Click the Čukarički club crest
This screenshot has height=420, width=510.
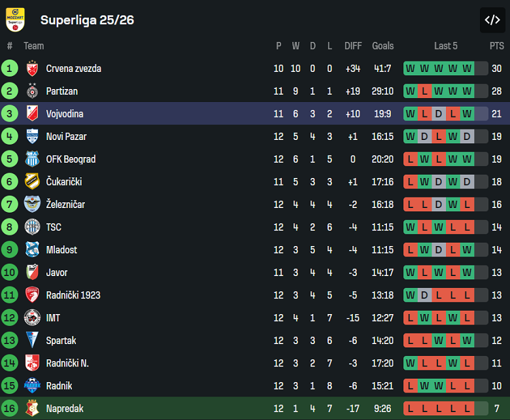[x=32, y=182]
